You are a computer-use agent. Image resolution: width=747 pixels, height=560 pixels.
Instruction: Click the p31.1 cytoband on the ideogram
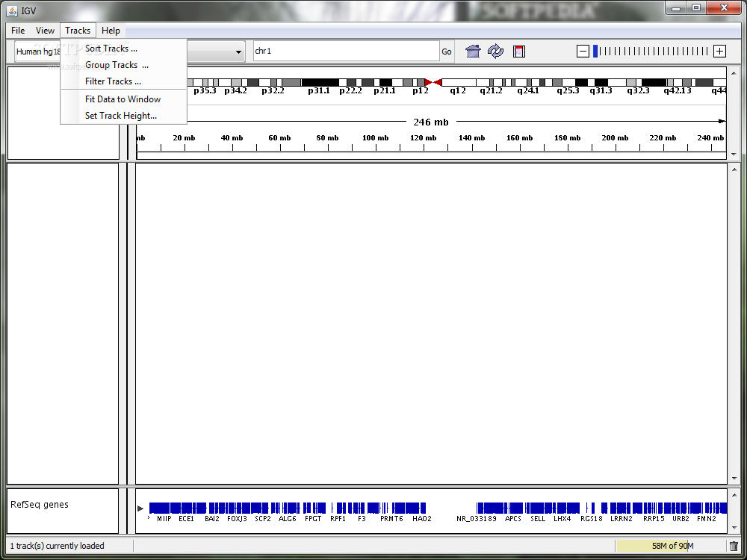click(320, 82)
